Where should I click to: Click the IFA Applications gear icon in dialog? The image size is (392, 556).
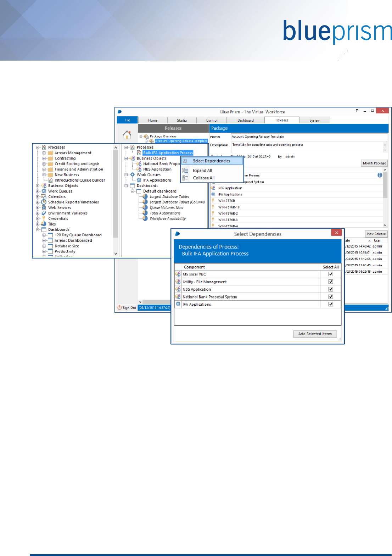coord(178,304)
